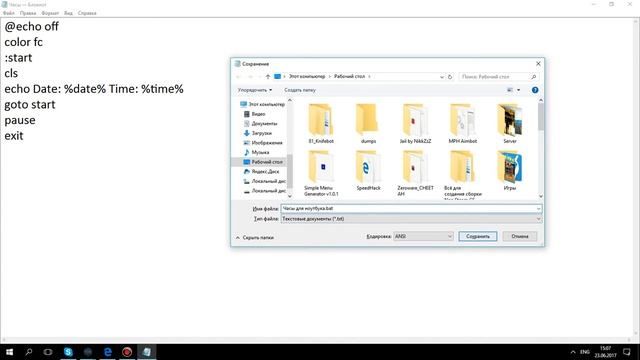This screenshot has width=640, height=360.
Task: Select Этот компьютер in the navigation tree
Action: (262, 104)
